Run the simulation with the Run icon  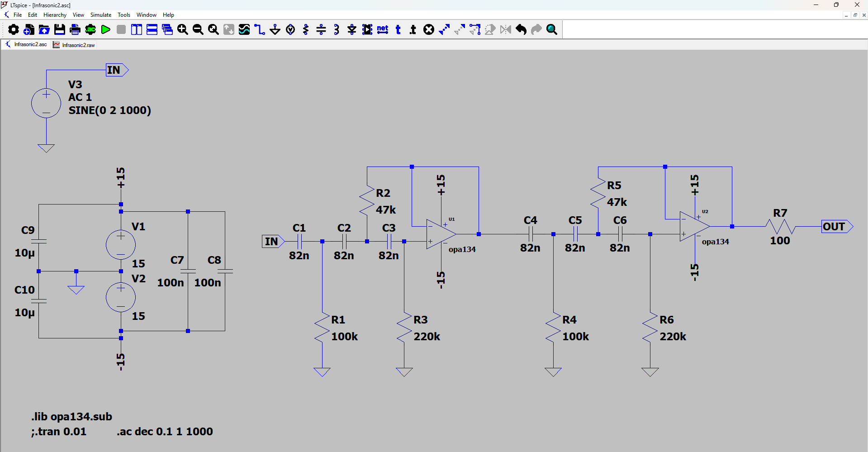coord(106,29)
